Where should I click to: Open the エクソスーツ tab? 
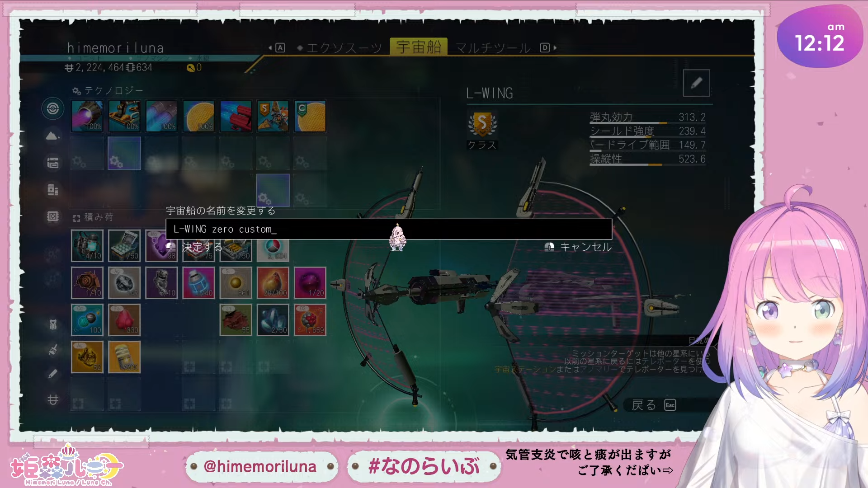(x=344, y=47)
